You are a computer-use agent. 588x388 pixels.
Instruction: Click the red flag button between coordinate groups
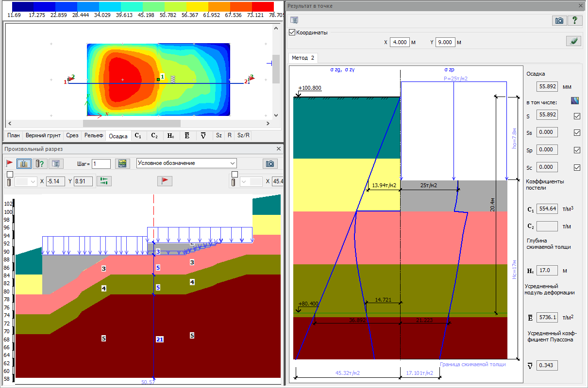pos(165,181)
